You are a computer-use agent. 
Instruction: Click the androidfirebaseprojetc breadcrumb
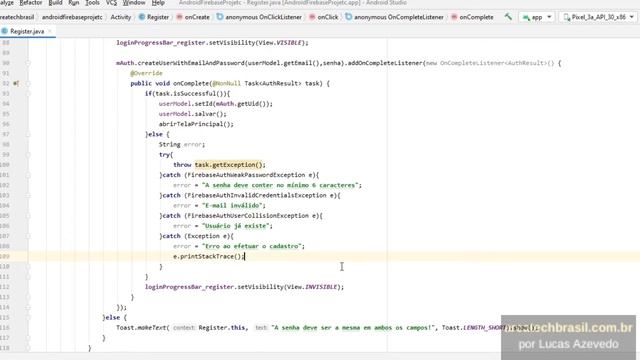(x=72, y=17)
